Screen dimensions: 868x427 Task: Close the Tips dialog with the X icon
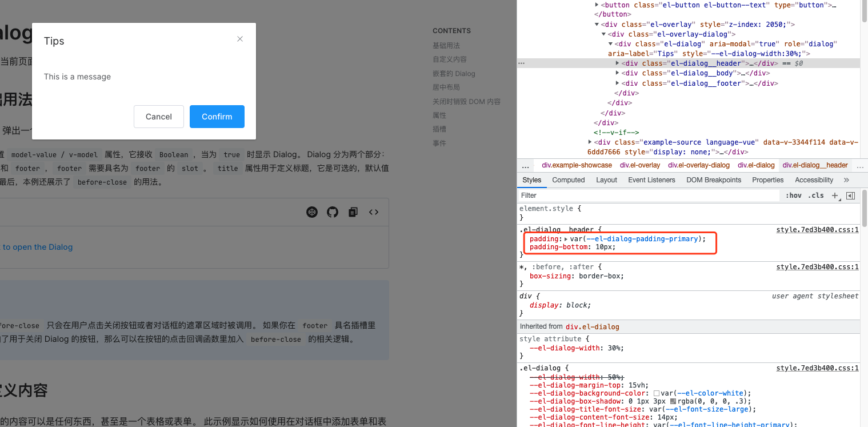pyautogui.click(x=240, y=39)
